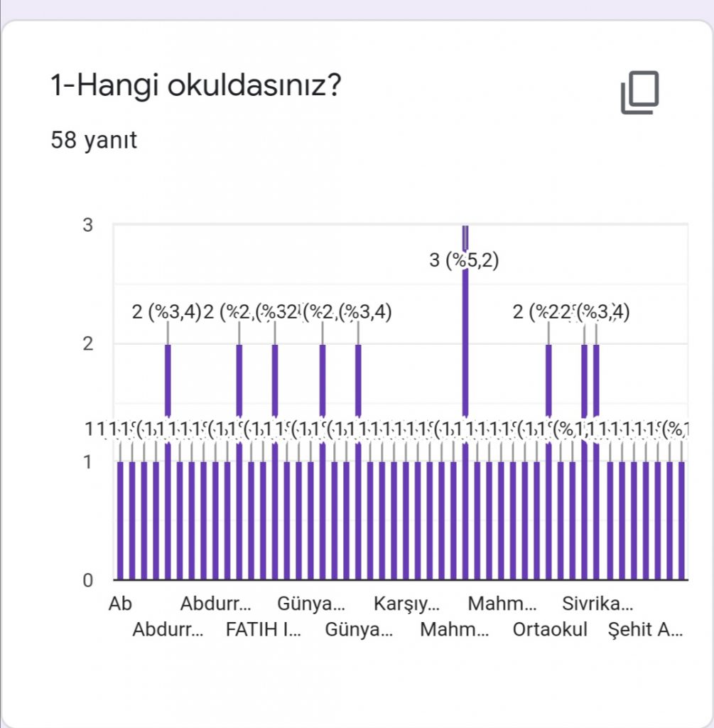Image resolution: width=714 pixels, height=728 pixels.
Task: Click the "58 yanıt" response count
Action: pyautogui.click(x=94, y=141)
